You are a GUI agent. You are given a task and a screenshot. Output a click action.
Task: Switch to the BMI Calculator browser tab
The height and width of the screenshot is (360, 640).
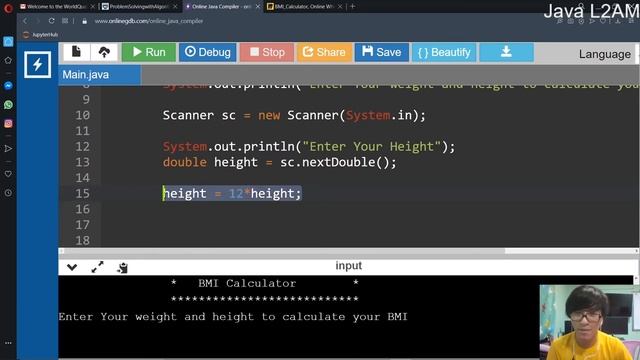pos(304,7)
